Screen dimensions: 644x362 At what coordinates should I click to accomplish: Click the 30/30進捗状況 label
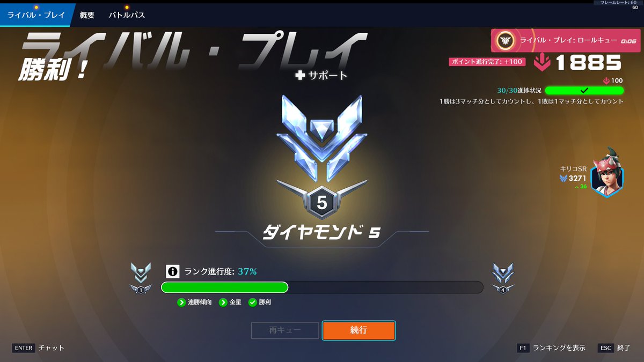(x=518, y=90)
